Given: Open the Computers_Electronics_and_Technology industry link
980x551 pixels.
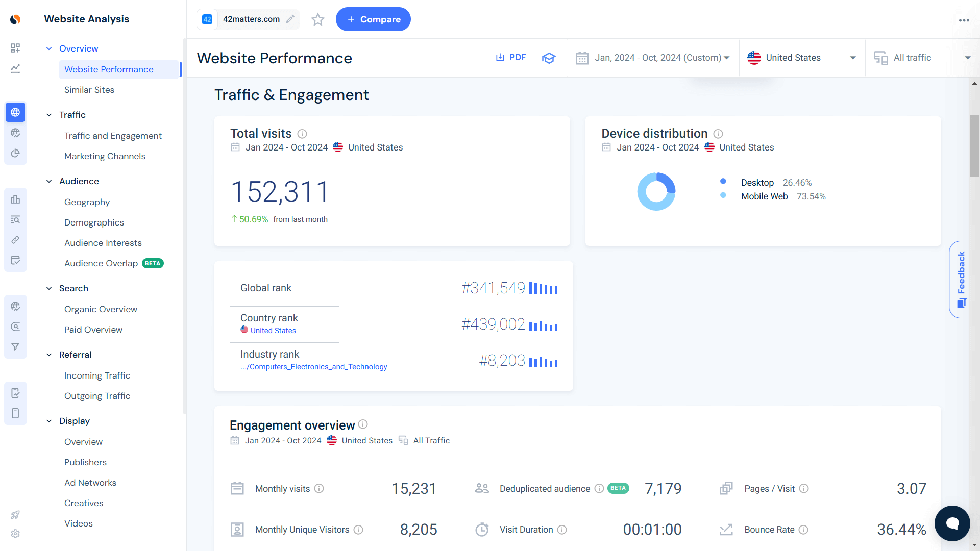Looking at the screenshot, I should pyautogui.click(x=313, y=366).
